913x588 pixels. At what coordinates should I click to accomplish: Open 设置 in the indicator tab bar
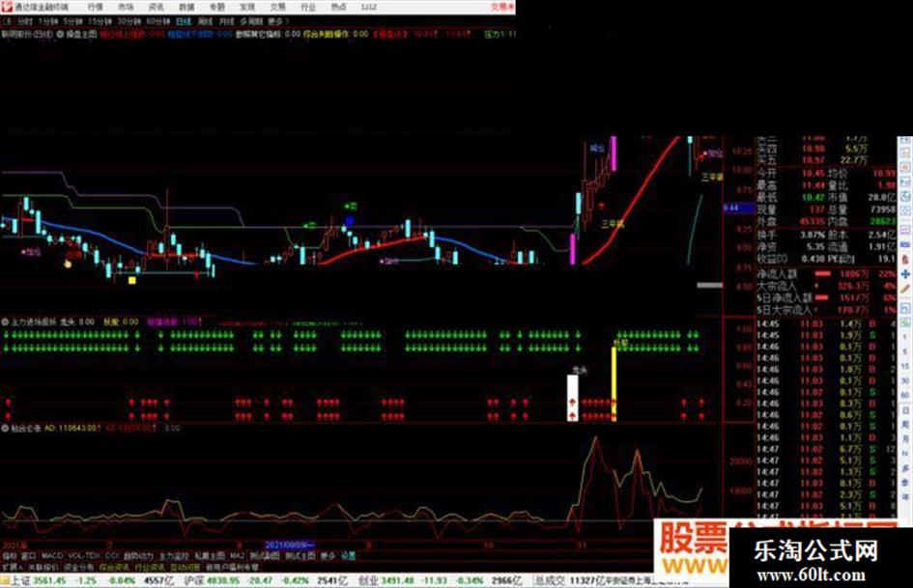348,556
